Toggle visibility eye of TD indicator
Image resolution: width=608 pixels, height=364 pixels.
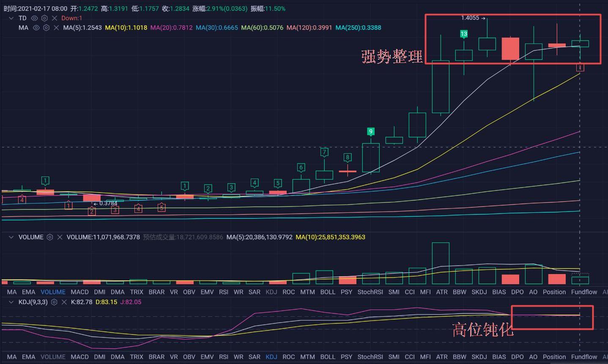[x=35, y=18]
